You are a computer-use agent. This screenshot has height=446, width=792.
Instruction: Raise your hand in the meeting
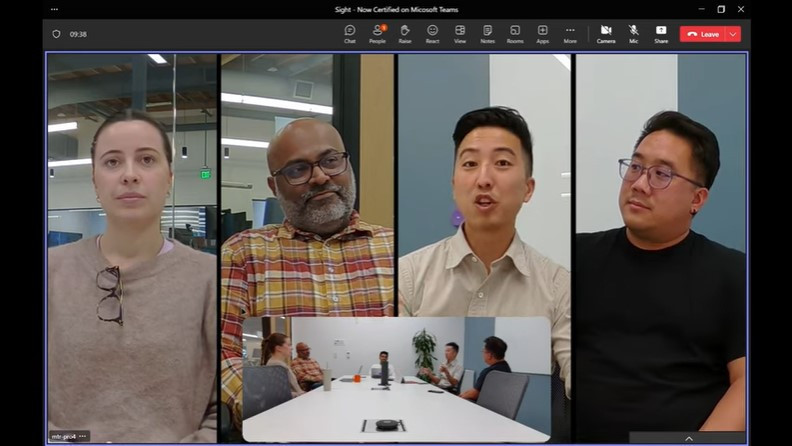tap(405, 33)
